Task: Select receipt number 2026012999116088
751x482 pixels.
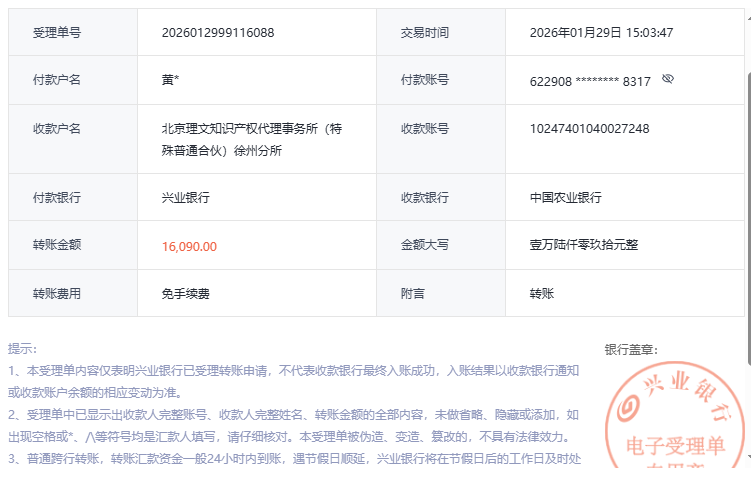Action: click(x=217, y=32)
